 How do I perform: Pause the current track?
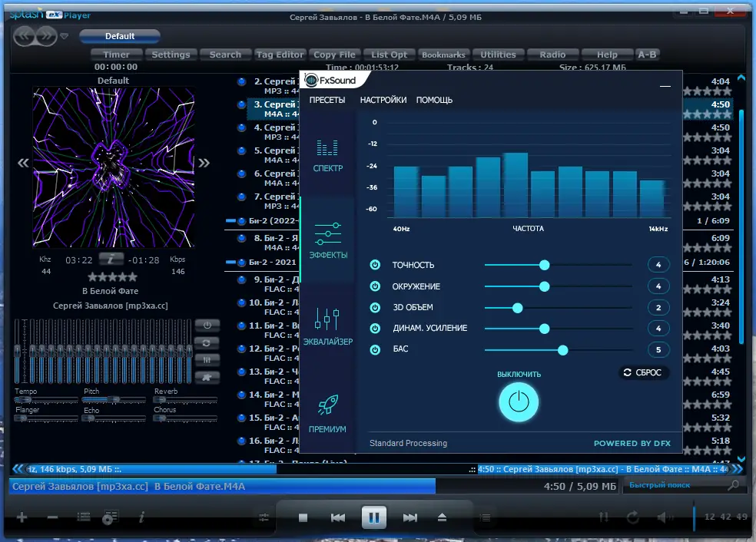[x=373, y=517]
